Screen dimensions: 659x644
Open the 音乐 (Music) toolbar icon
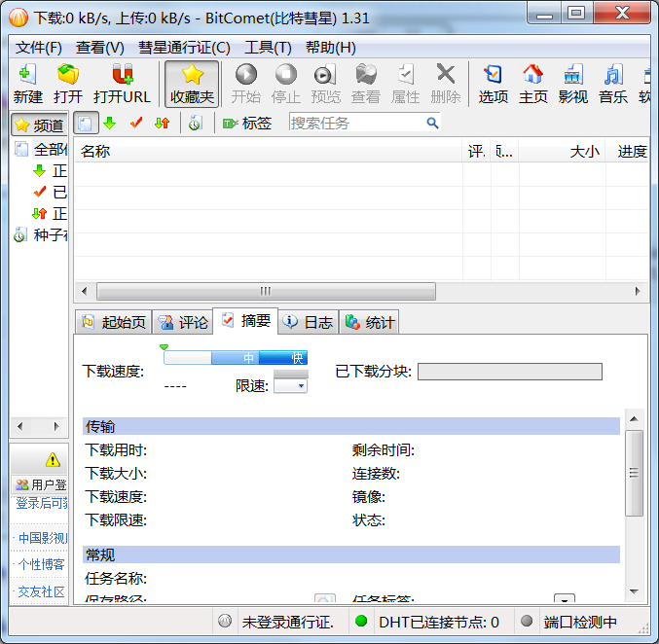point(612,76)
